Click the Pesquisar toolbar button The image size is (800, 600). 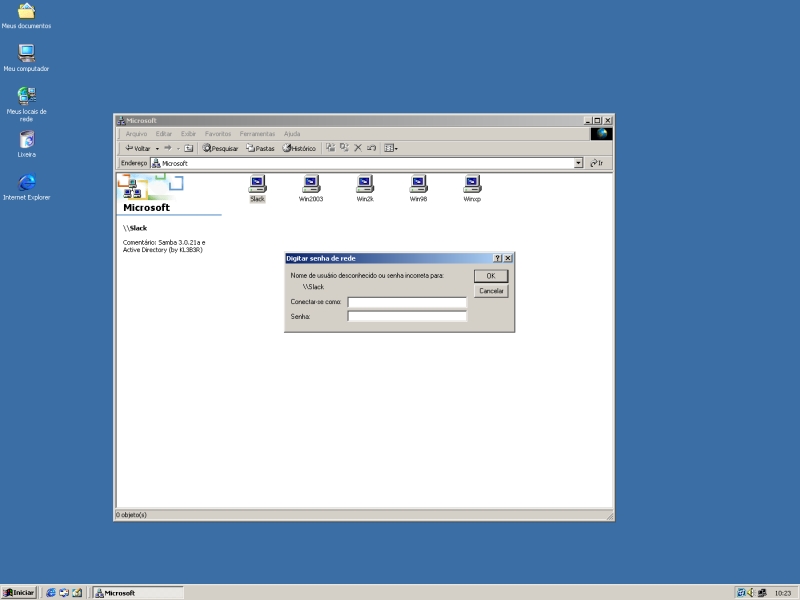click(220, 148)
